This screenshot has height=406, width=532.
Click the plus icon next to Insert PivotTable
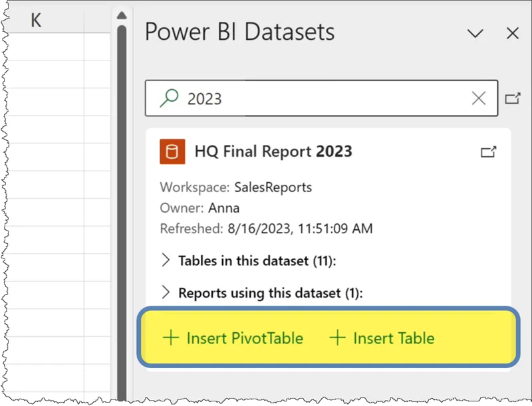(171, 338)
